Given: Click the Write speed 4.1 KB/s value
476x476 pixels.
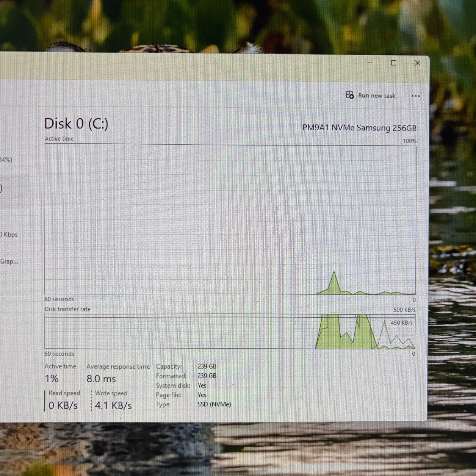Looking at the screenshot, I should click(x=113, y=405).
